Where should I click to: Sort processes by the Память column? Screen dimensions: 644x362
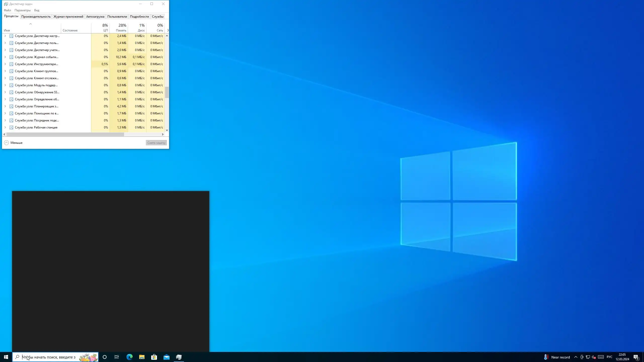(x=121, y=28)
